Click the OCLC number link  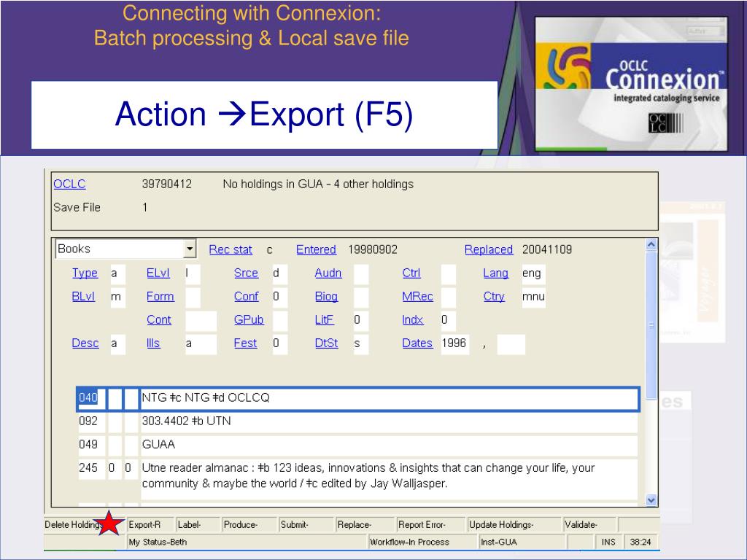[x=69, y=184]
